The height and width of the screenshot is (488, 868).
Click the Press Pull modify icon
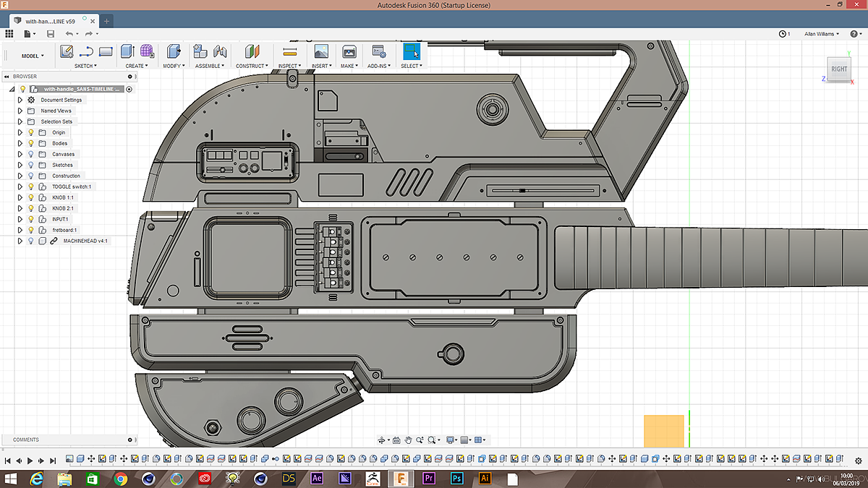coord(173,51)
